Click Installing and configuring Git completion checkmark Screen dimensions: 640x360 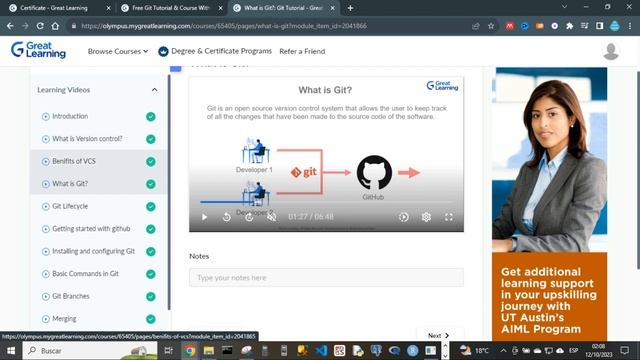tap(151, 251)
